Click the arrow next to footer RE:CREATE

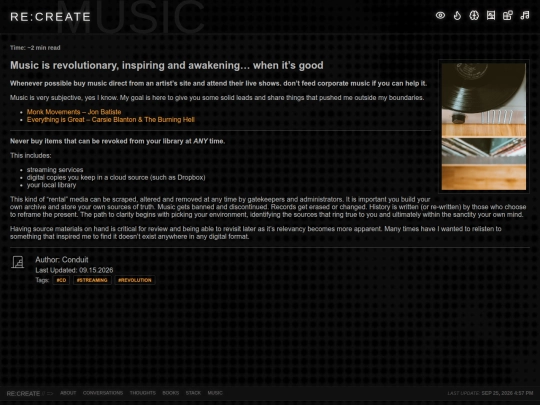coord(50,393)
